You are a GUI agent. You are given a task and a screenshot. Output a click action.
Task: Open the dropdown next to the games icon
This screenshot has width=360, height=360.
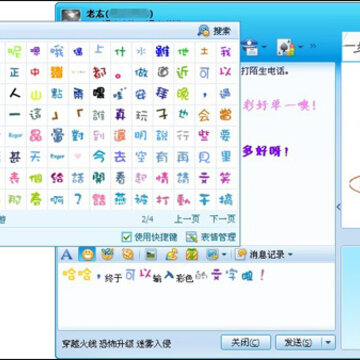(x=301, y=46)
